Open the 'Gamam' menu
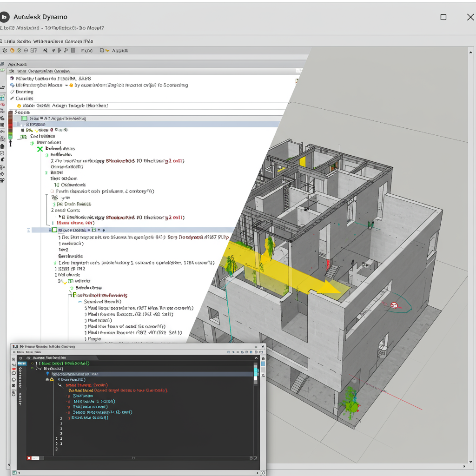The width and height of the screenshot is (476, 476). (73, 41)
